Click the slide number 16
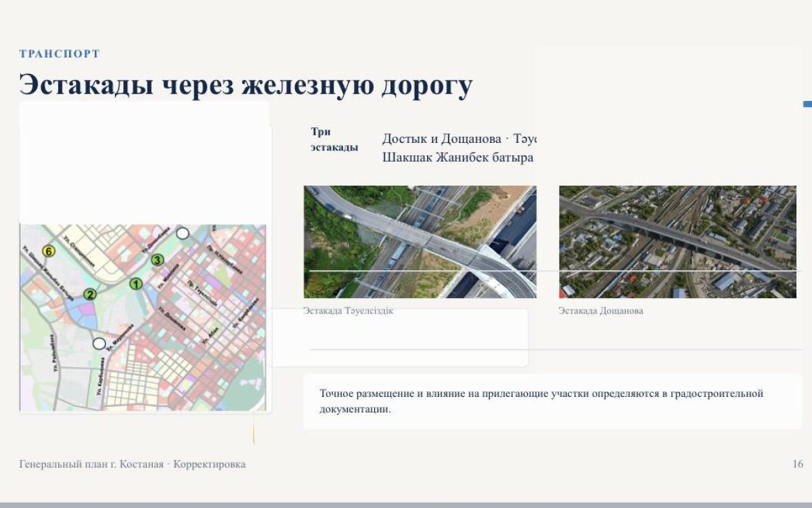Viewport: 812px width, 508px height. click(x=798, y=464)
